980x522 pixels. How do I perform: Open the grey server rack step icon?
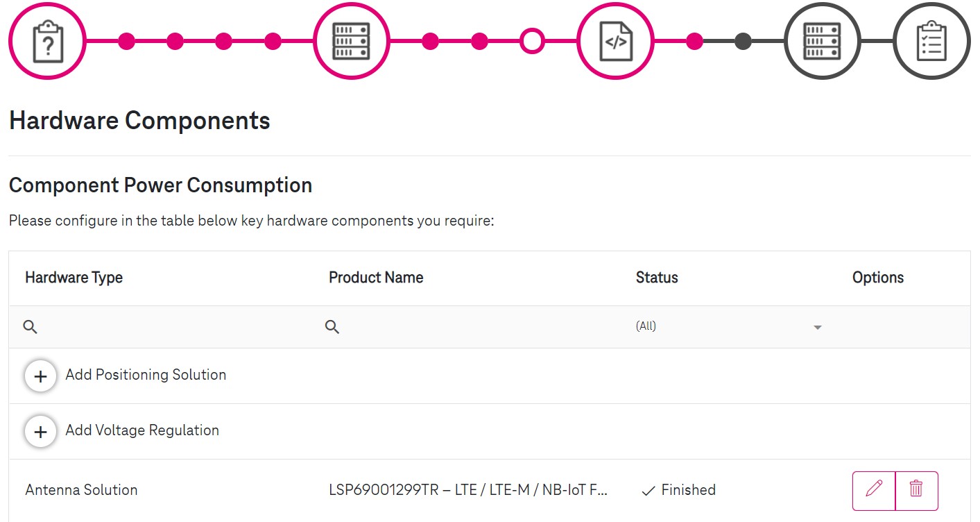[822, 42]
